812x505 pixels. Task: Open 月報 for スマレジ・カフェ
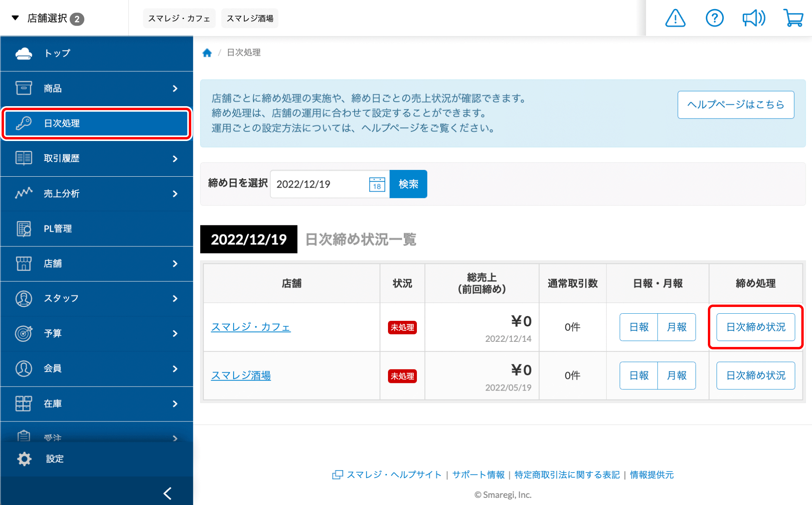677,327
